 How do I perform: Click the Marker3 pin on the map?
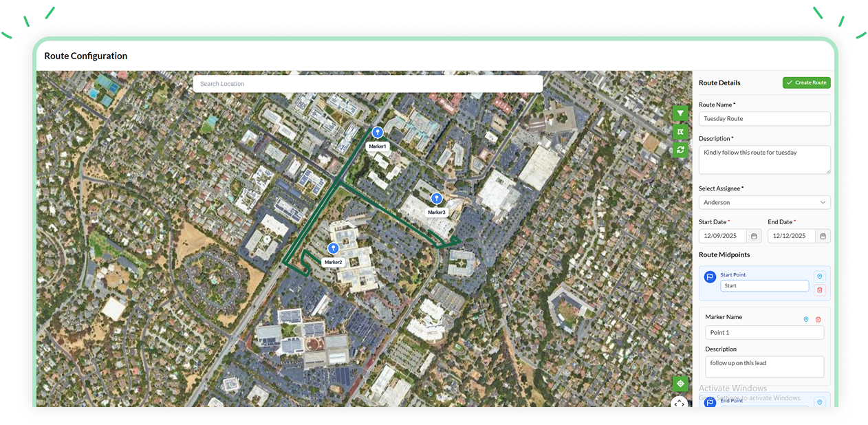[x=436, y=199]
